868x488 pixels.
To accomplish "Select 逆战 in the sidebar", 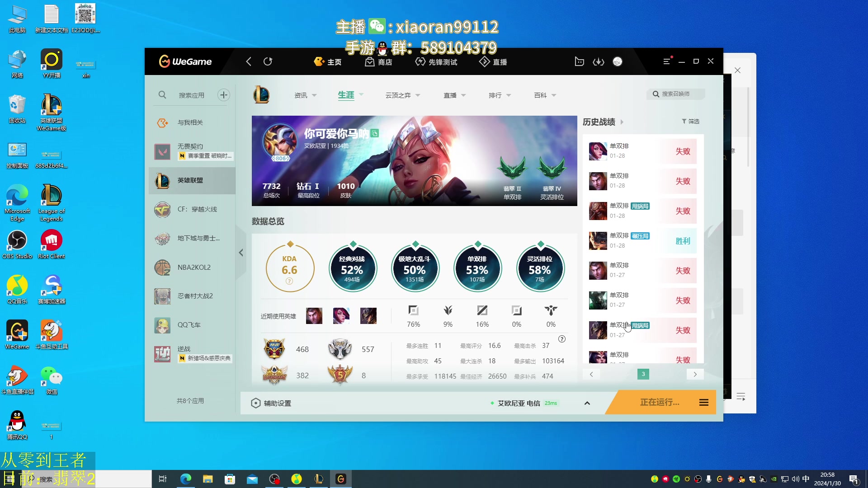I will tap(192, 354).
